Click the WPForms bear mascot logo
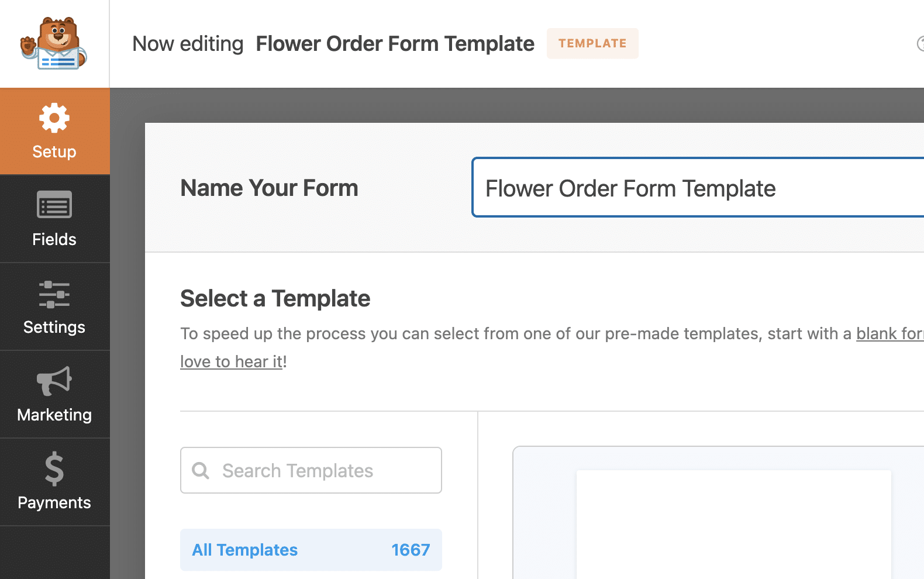This screenshot has height=579, width=924. [54, 43]
